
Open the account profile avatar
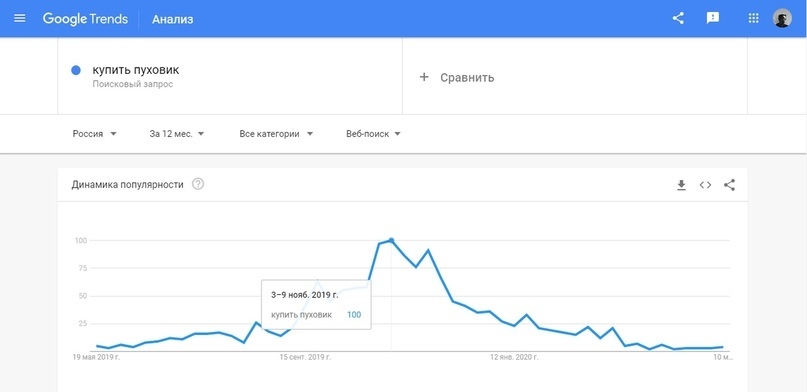pos(782,19)
